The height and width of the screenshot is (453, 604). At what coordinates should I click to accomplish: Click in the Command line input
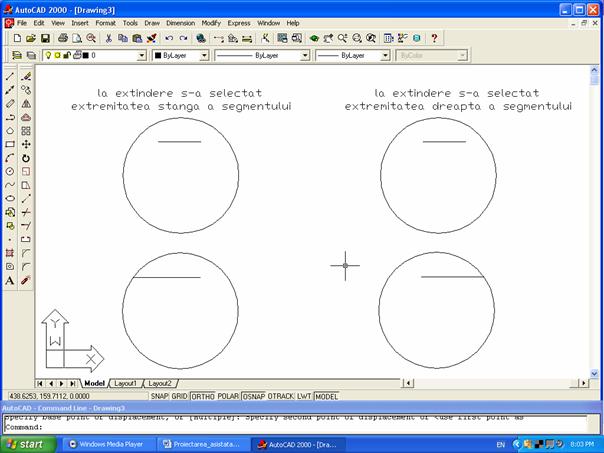click(300, 427)
